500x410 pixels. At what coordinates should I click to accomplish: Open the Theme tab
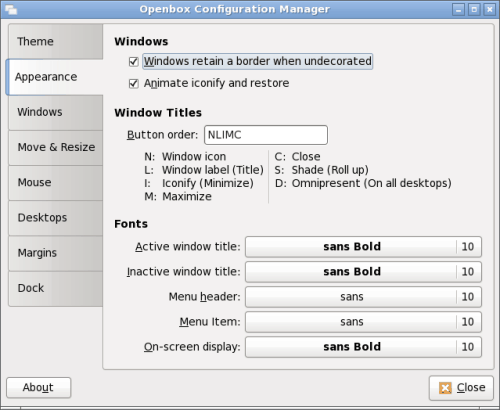[55, 42]
